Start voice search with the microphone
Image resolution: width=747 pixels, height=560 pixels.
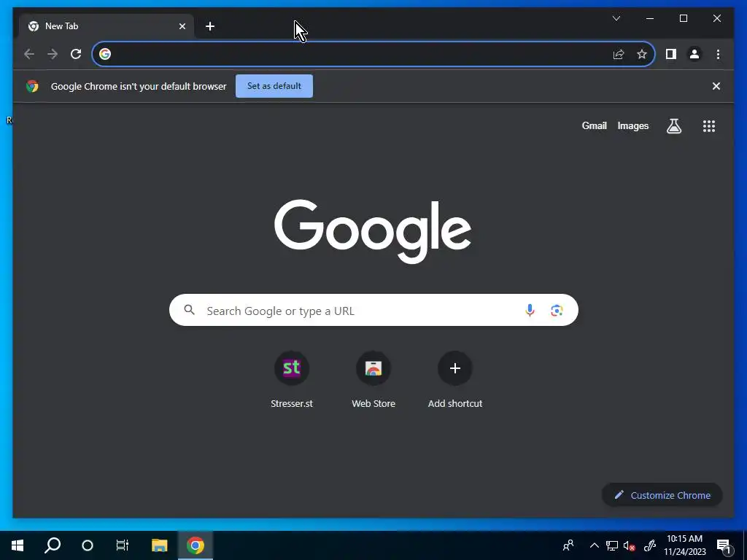point(530,311)
